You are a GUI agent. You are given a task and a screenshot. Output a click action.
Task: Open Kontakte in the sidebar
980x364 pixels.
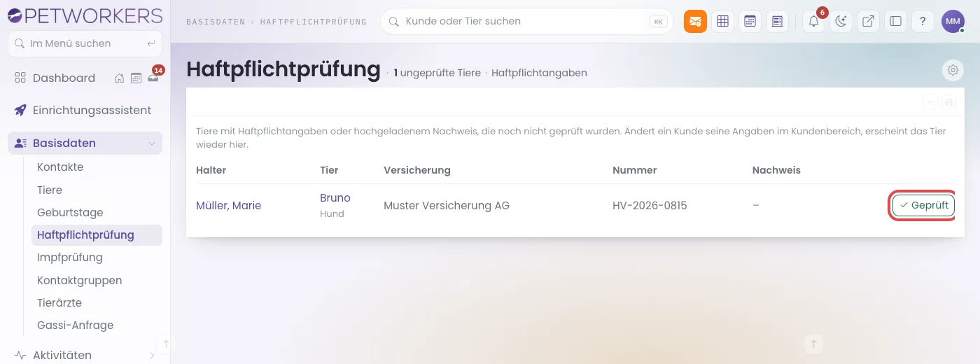(60, 167)
